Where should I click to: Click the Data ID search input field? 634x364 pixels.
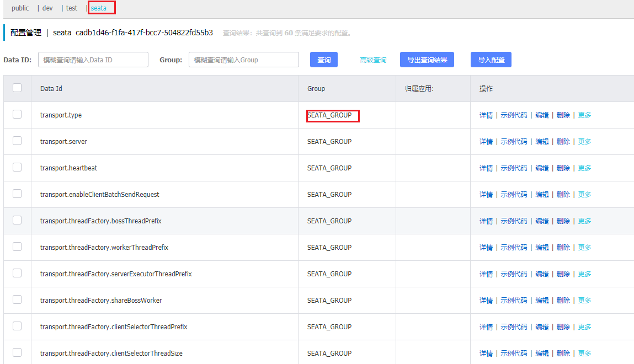tap(93, 60)
